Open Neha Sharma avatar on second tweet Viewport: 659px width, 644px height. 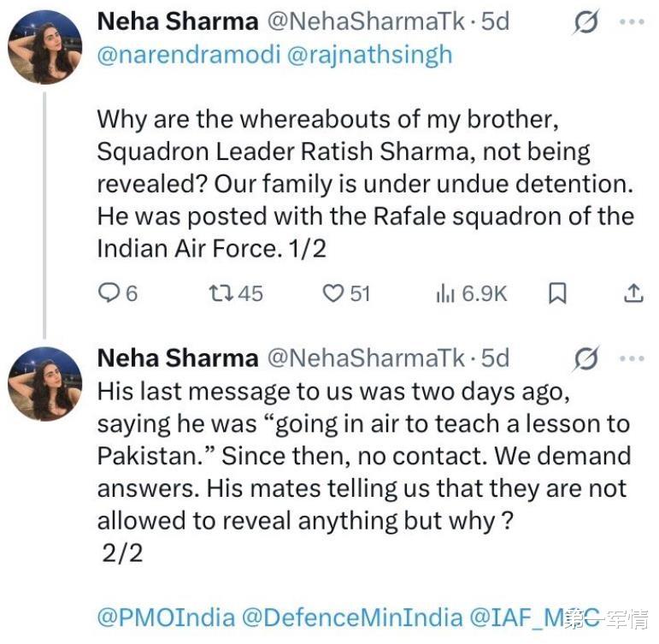coord(44,384)
